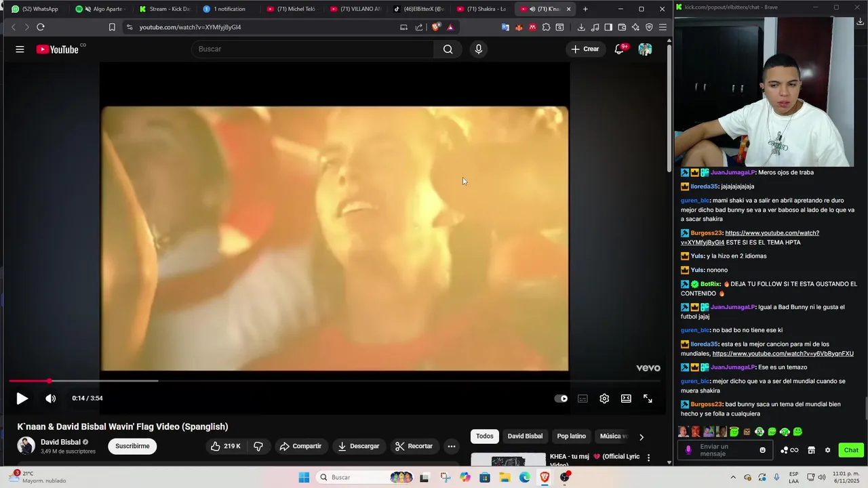Open the extensions puzzle icon
This screenshot has height=488, width=868.
[546, 27]
